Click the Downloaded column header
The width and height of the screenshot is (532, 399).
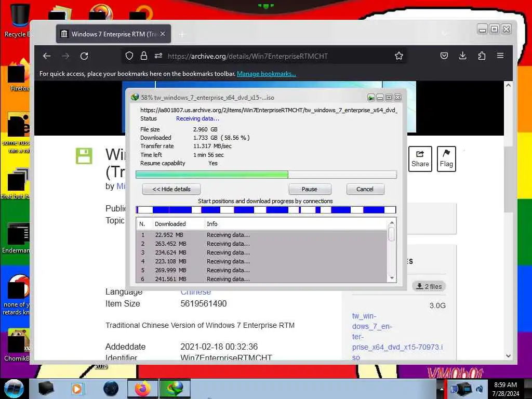pyautogui.click(x=178, y=224)
